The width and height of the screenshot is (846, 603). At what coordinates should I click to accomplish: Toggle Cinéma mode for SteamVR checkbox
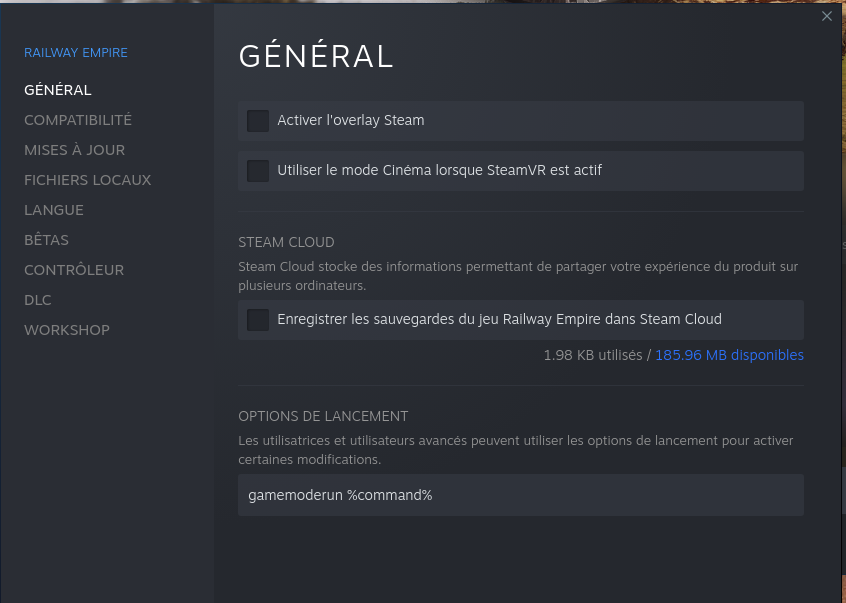point(258,171)
